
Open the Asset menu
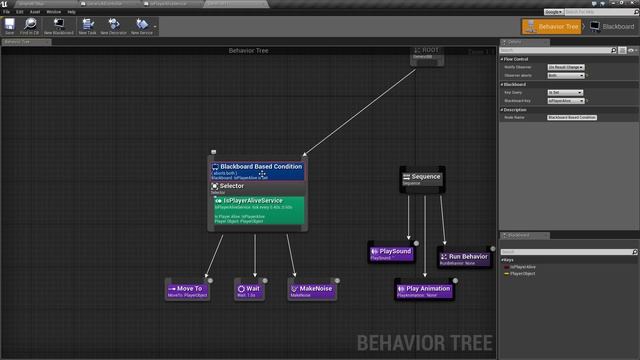tap(35, 12)
